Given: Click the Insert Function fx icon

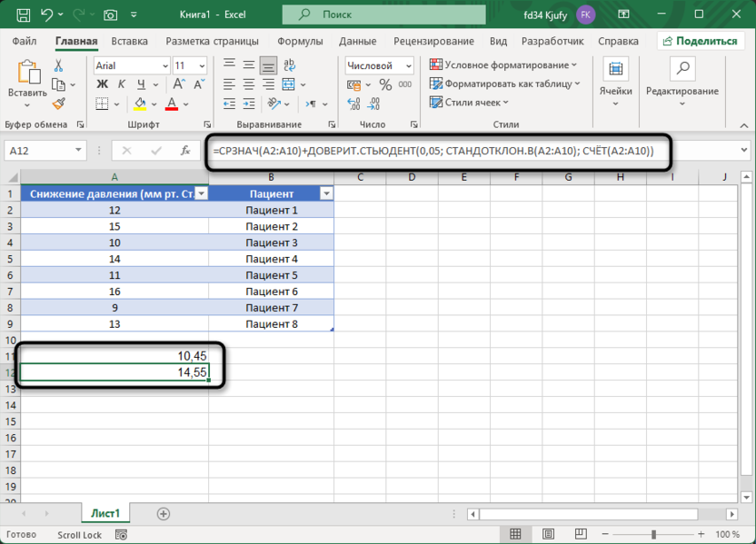Looking at the screenshot, I should click(x=185, y=151).
